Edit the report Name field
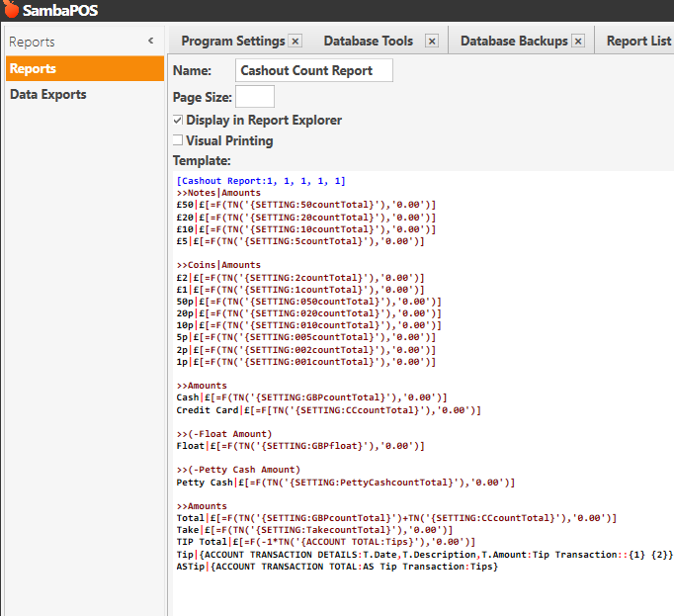674x616 pixels. point(314,70)
